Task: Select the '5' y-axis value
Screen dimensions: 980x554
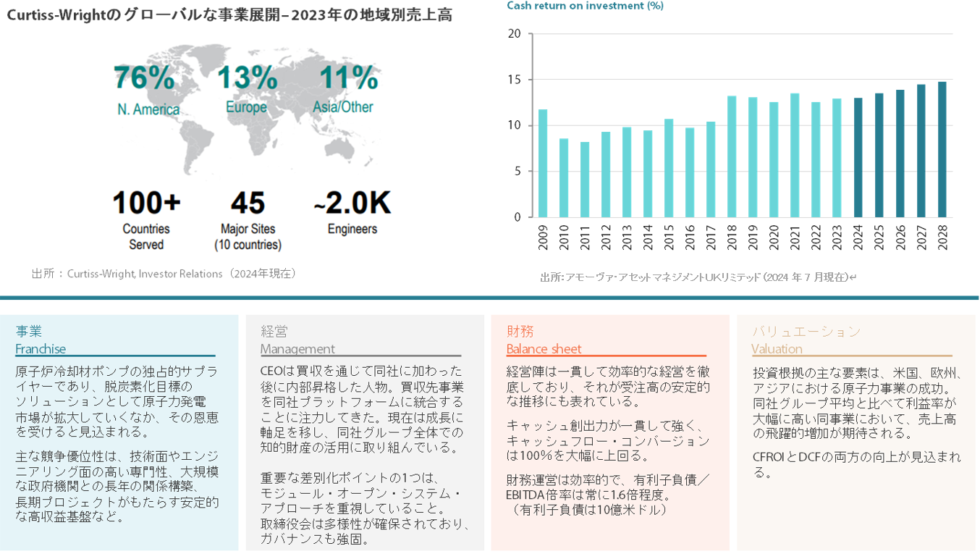Action: click(518, 172)
